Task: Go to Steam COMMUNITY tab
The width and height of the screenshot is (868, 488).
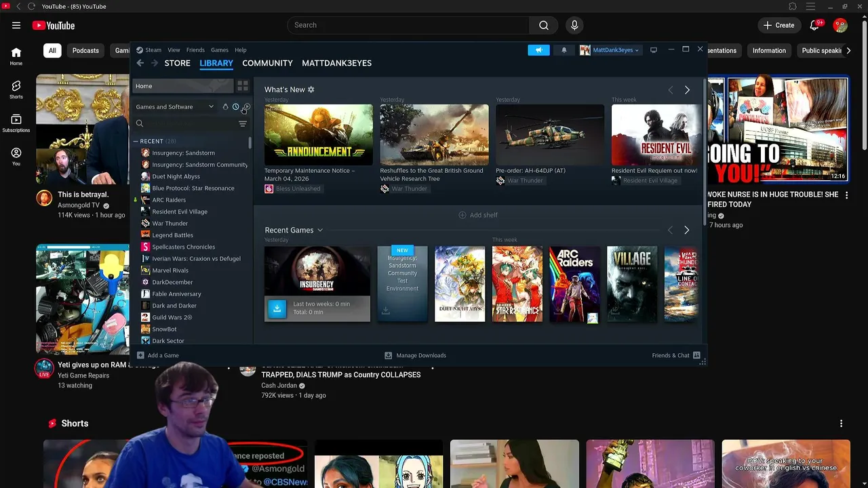Action: coord(268,63)
